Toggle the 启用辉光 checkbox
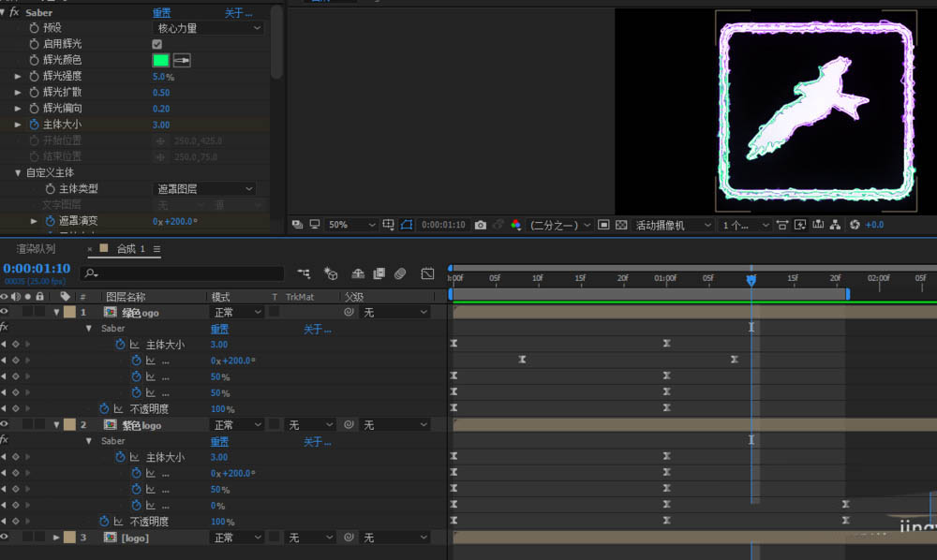The width and height of the screenshot is (937, 560). point(157,44)
